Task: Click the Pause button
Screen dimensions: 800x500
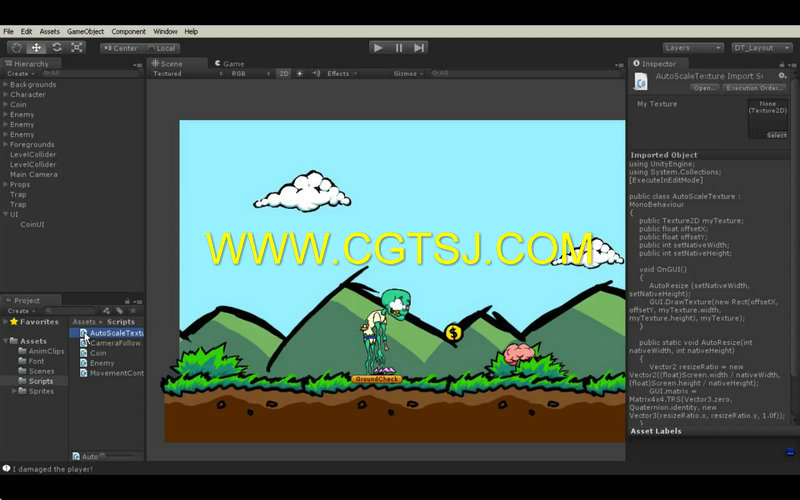Action: click(398, 47)
